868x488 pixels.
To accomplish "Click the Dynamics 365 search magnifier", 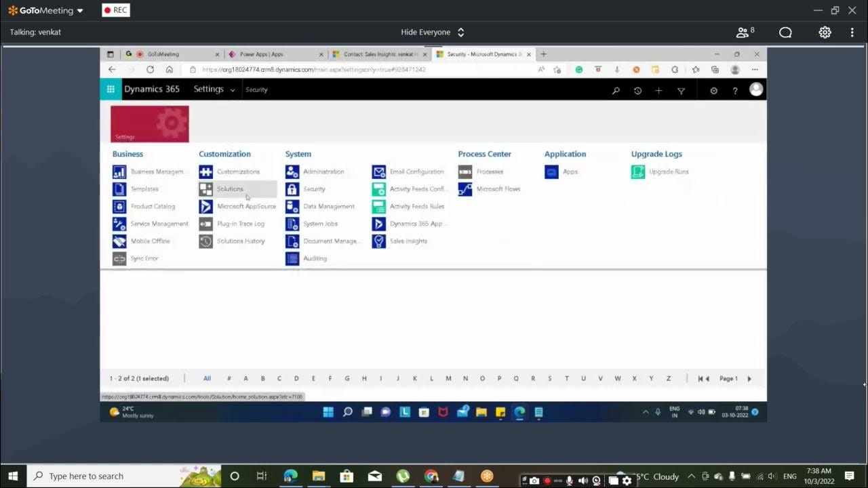I will pos(616,90).
